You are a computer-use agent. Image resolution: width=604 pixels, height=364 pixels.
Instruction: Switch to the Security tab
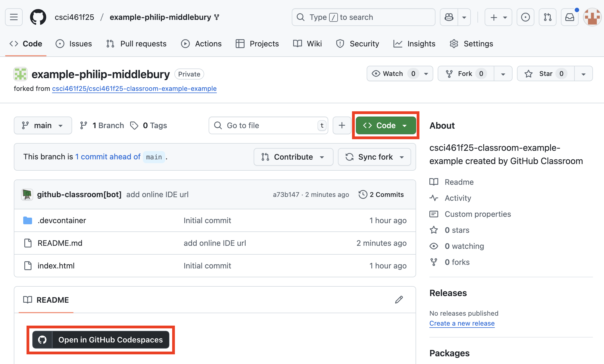[x=358, y=44]
